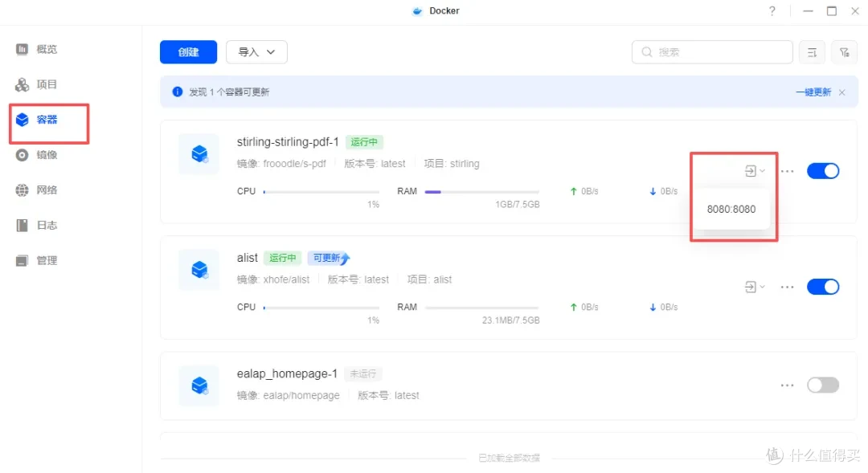Expand the 导入 import dropdown
868x473 pixels.
256,52
